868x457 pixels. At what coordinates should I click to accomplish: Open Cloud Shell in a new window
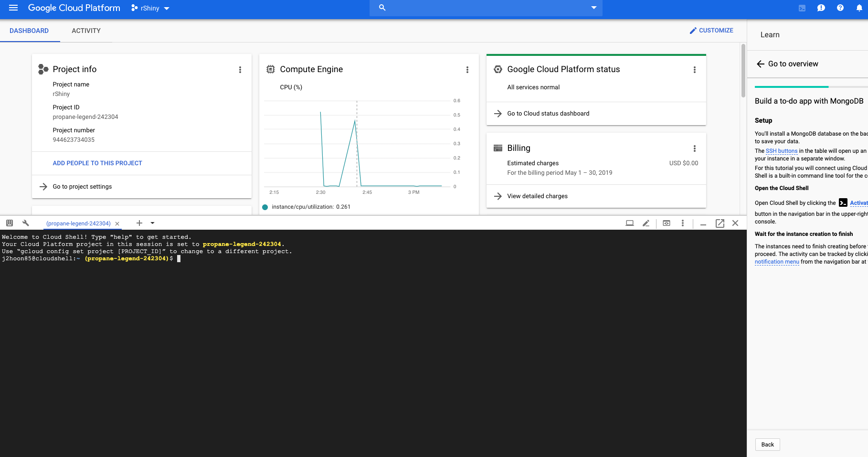(720, 223)
